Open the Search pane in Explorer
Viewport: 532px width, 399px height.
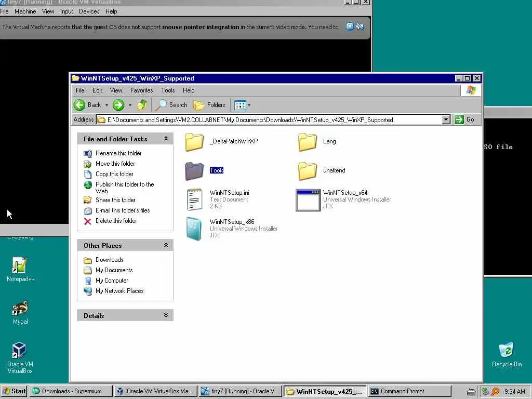(x=171, y=105)
